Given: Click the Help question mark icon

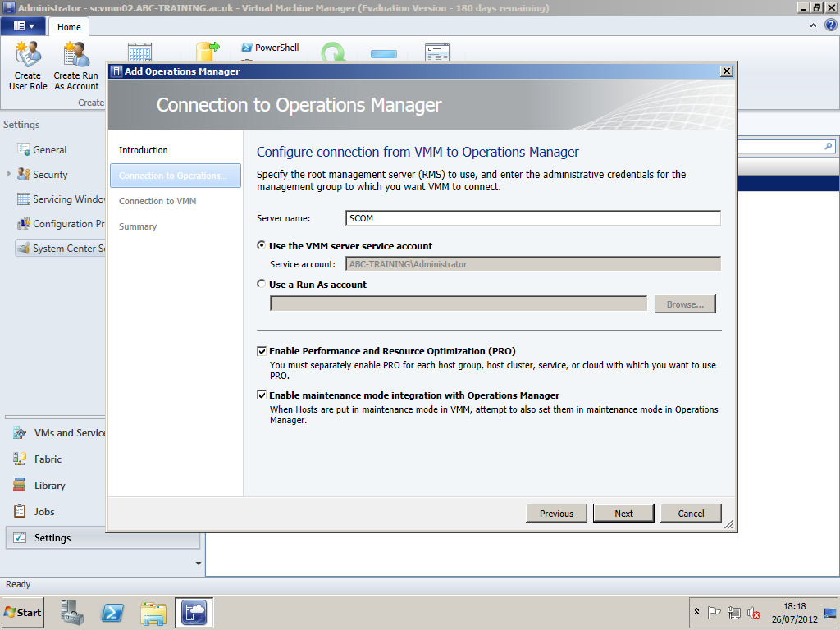Looking at the screenshot, I should (x=831, y=25).
